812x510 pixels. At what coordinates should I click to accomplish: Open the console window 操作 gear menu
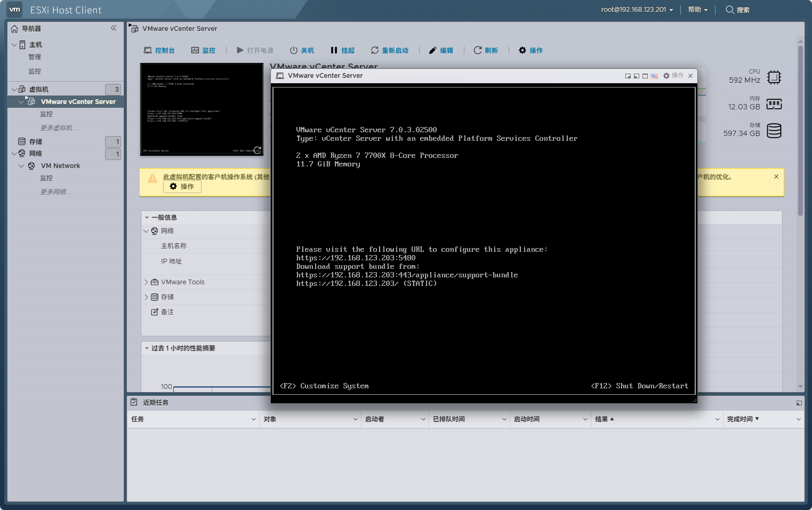[673, 76]
